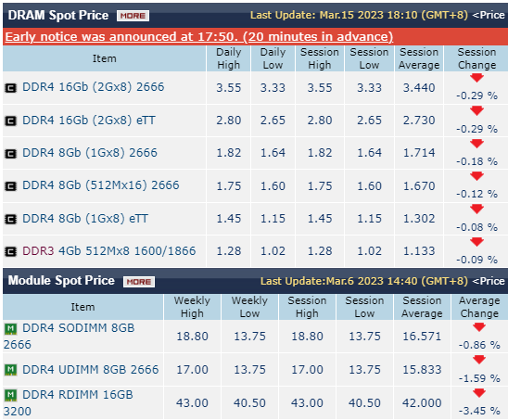The width and height of the screenshot is (508, 420).
Task: Click the DRAM Spot Price heading
Action: pyautogui.click(x=58, y=15)
